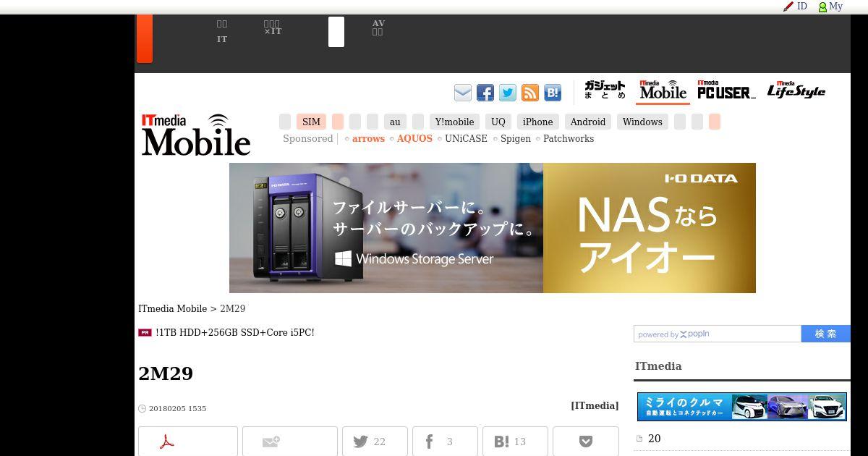Click the orange RSS feed icon
This screenshot has width=868, height=456.
tap(530, 93)
